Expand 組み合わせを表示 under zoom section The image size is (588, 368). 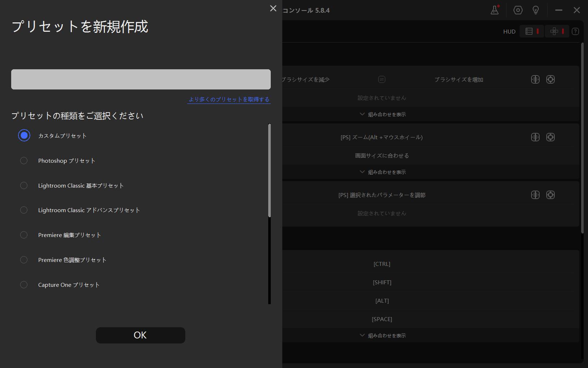383,172
